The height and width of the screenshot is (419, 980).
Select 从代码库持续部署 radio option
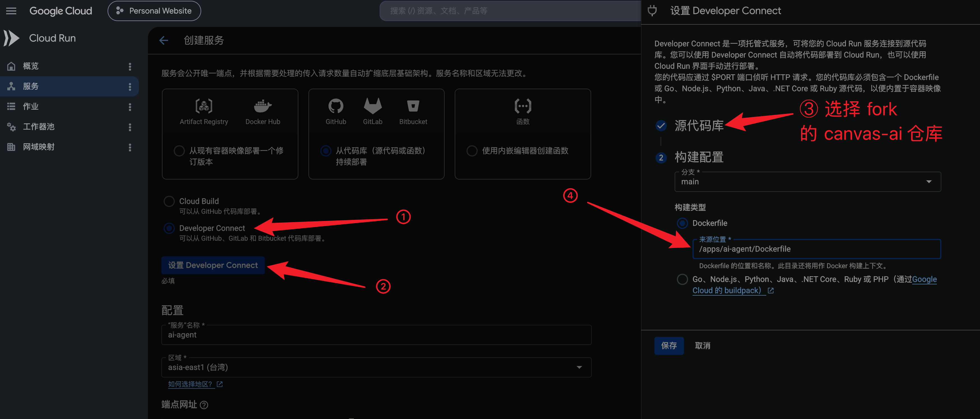click(326, 151)
